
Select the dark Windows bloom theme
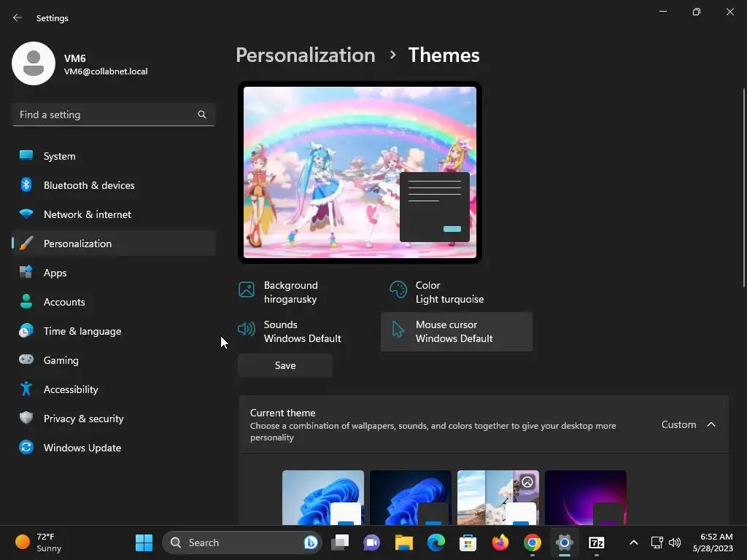(411, 497)
